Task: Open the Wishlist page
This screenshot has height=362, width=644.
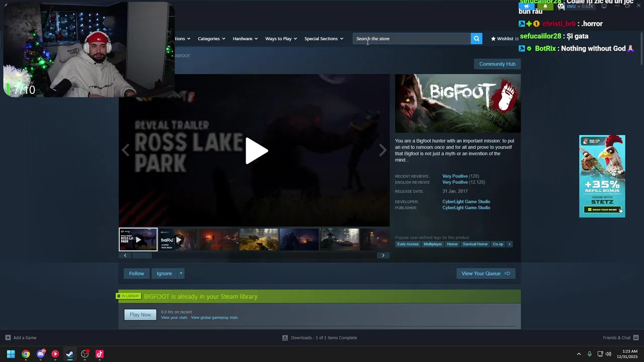Action: (505, 39)
